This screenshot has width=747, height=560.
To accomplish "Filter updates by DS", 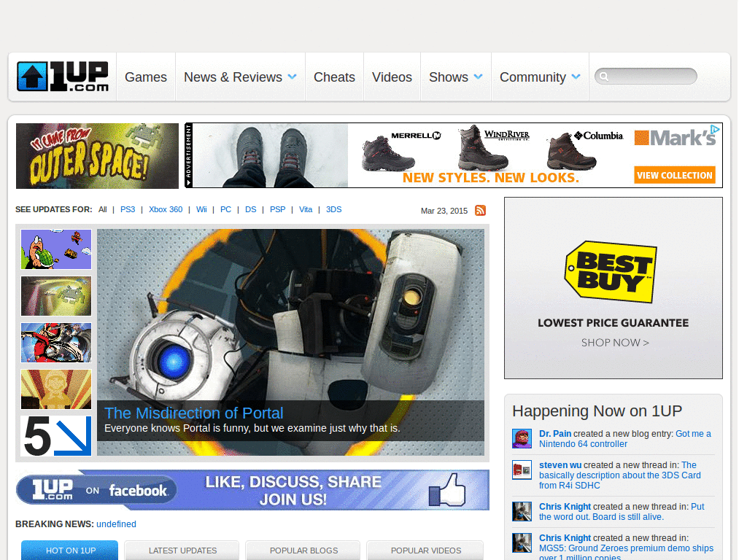I will [251, 209].
